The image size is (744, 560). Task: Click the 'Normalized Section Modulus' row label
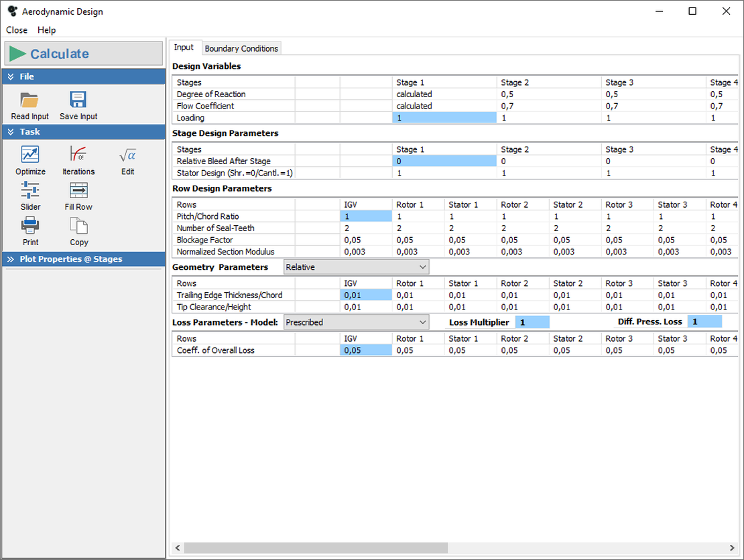click(226, 252)
